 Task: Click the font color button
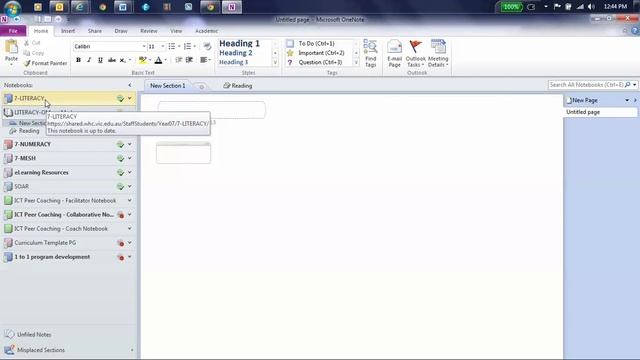158,60
